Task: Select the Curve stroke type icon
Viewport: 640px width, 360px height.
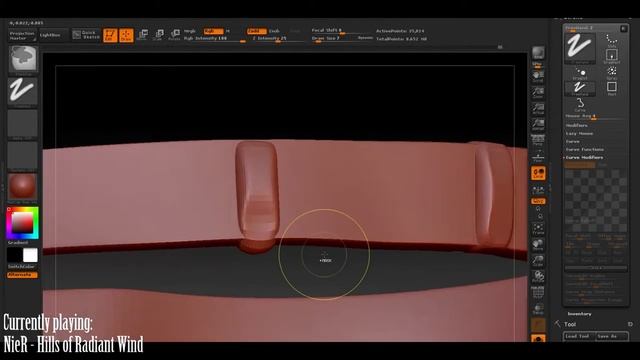Action: coord(580,104)
